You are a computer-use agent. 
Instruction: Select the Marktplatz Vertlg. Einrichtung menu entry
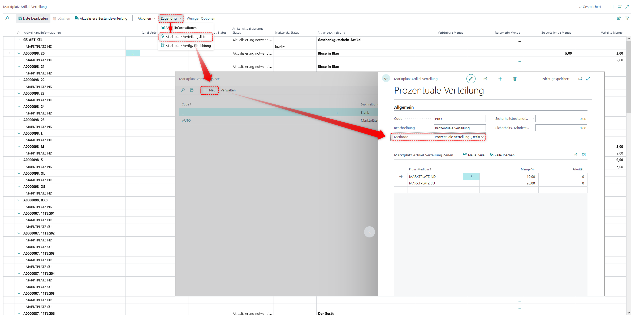186,46
